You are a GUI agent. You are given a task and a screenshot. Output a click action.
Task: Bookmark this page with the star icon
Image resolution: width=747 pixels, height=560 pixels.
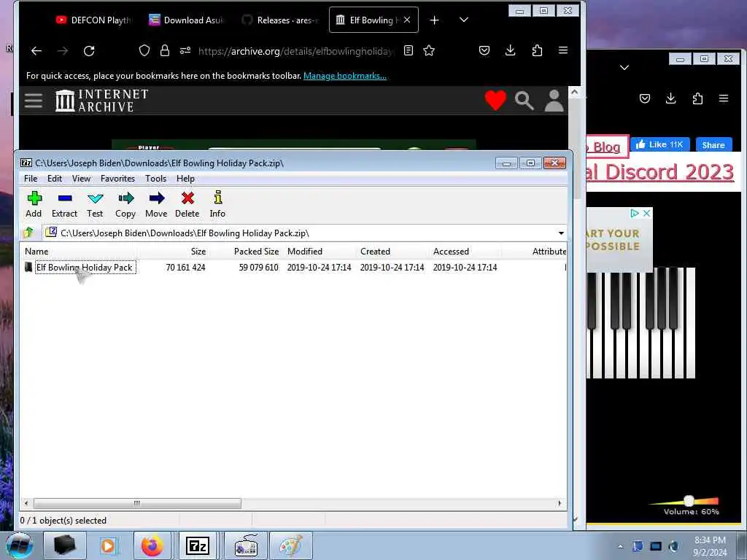coord(429,50)
